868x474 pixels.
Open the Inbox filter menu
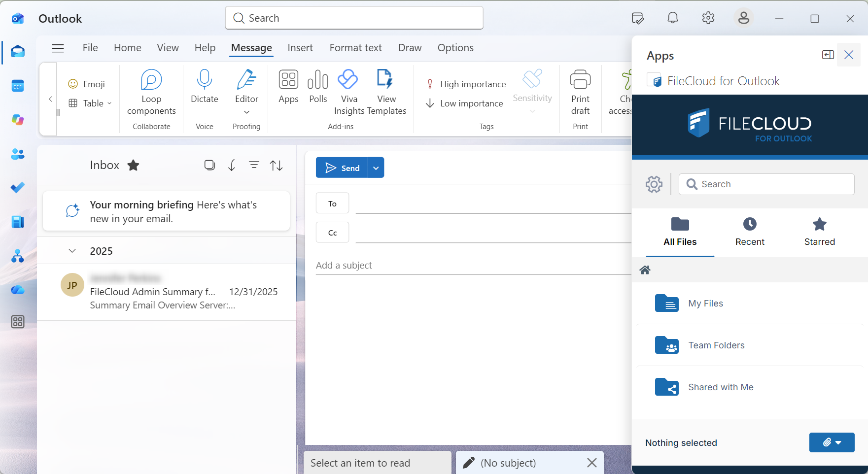pos(254,165)
